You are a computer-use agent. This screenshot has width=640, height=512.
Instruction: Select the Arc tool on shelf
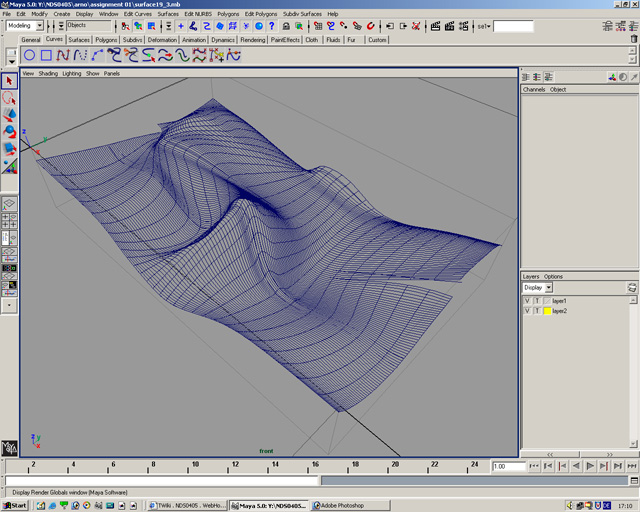97,55
